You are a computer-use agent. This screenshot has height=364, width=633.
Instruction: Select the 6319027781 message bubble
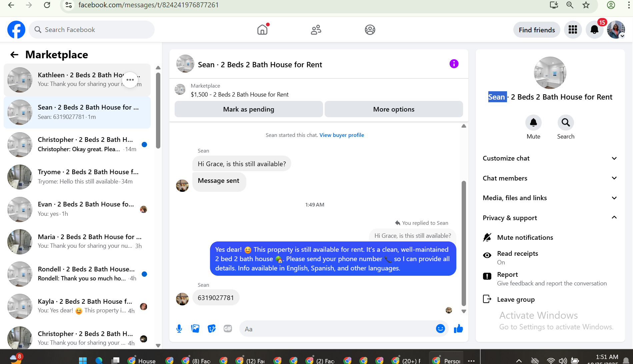point(216,298)
